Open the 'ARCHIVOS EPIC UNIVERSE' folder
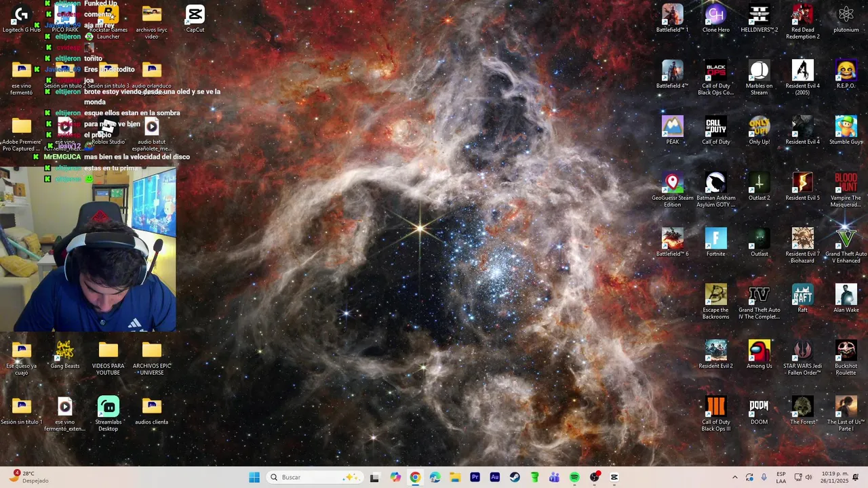 pos(152,358)
